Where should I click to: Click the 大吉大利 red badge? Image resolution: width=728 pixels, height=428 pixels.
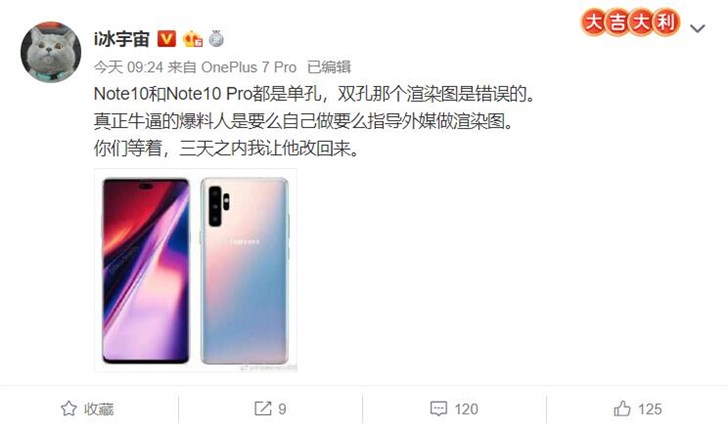click(x=630, y=22)
